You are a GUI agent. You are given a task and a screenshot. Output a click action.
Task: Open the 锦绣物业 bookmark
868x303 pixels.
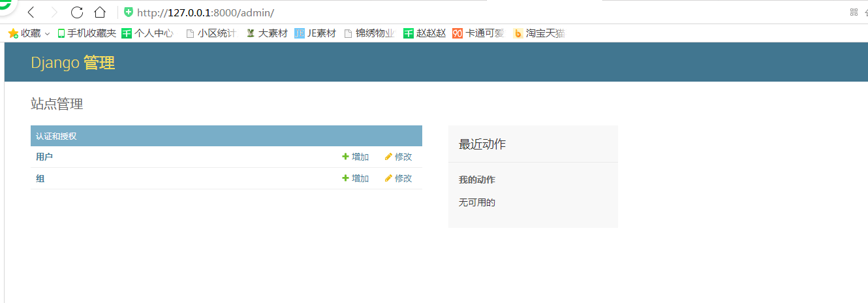(369, 33)
